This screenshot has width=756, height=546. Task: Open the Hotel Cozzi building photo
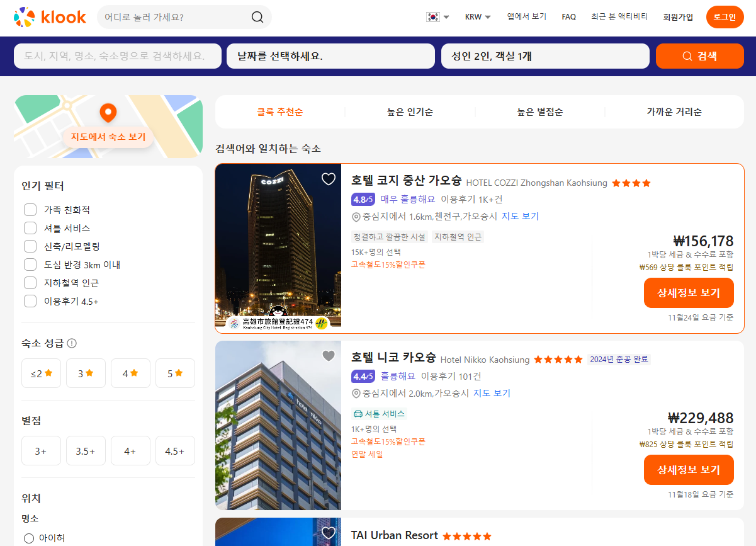(x=278, y=248)
